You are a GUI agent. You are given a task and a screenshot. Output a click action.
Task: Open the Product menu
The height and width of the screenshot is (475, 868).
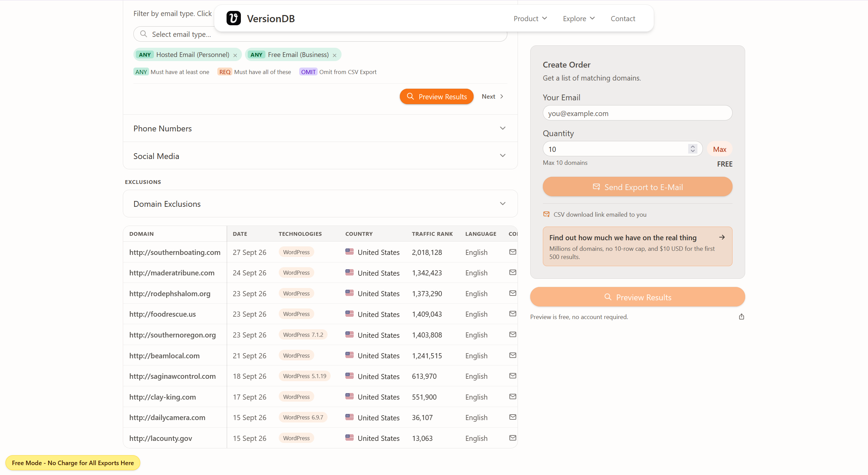coord(530,18)
